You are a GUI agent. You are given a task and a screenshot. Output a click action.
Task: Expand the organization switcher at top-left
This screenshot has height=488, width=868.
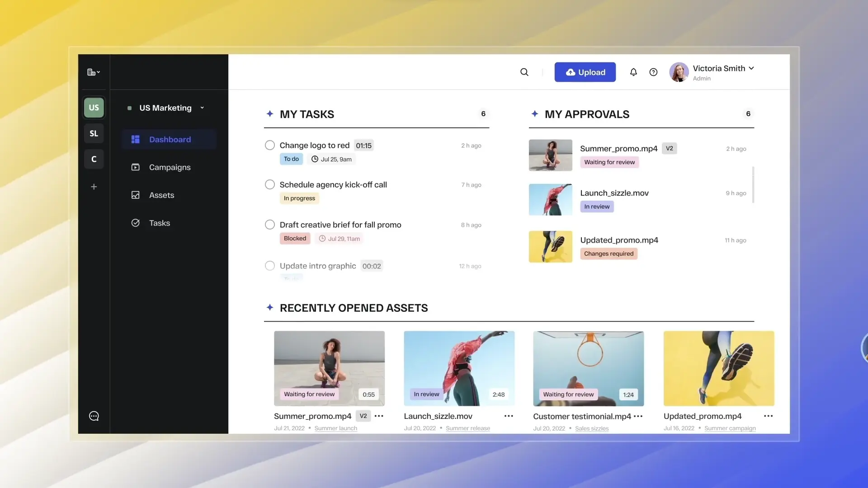click(x=94, y=72)
